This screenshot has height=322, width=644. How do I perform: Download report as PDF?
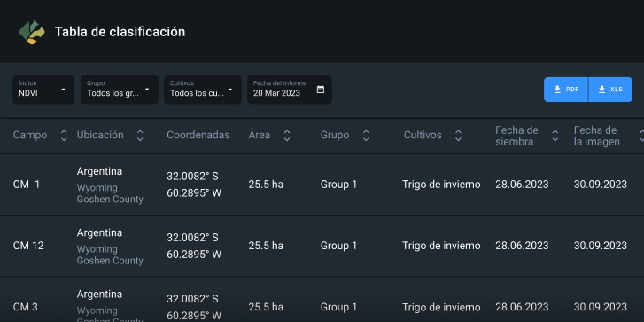coord(566,90)
